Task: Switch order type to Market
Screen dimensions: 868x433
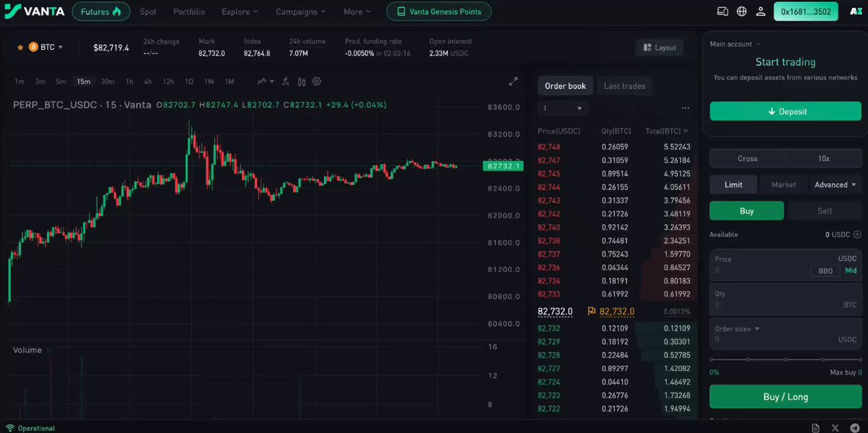Action: coord(783,184)
